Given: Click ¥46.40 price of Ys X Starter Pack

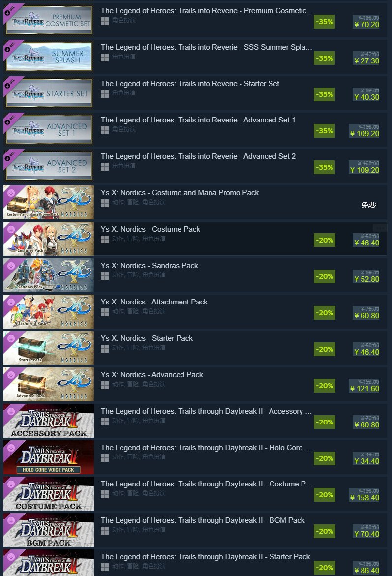Looking at the screenshot, I should [366, 352].
